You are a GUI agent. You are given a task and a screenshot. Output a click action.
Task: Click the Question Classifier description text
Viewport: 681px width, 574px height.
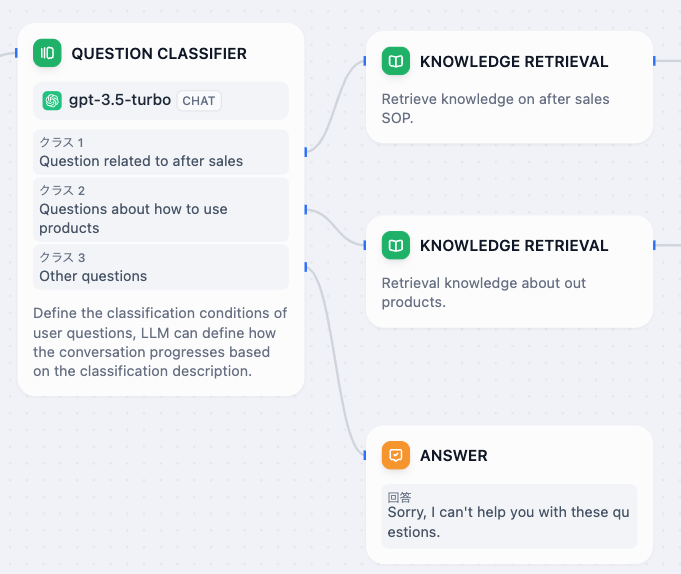pos(160,342)
